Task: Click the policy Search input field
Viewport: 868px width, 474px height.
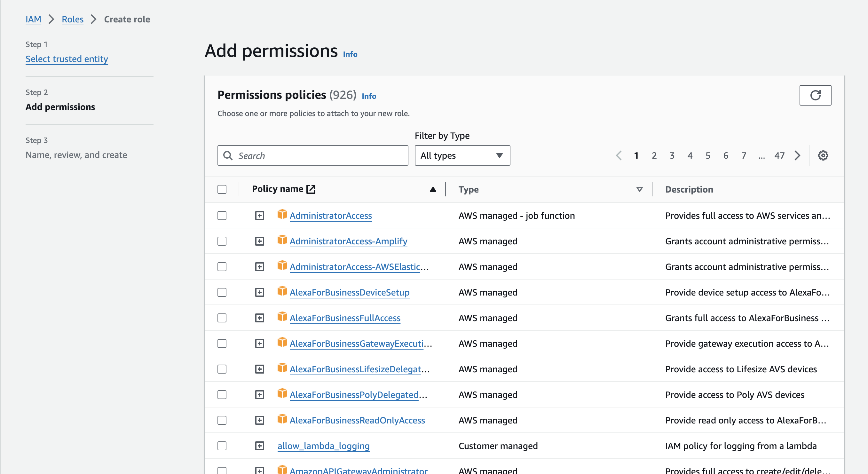Action: 320,155
